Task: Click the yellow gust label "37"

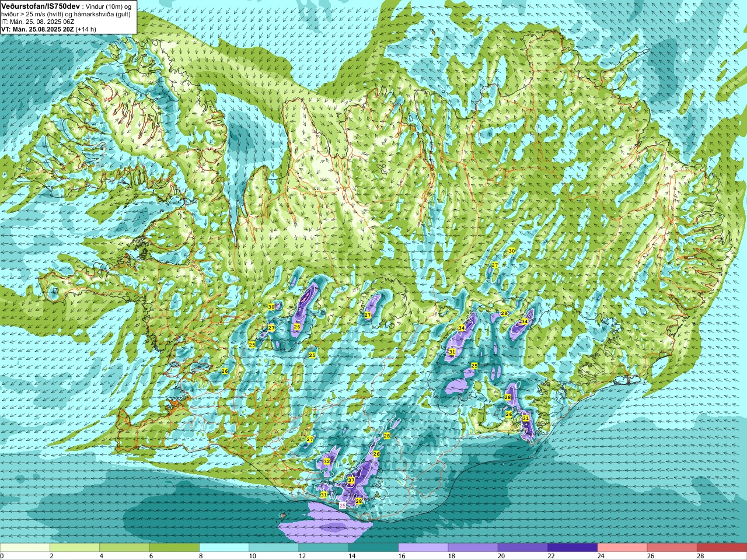Action: pyautogui.click(x=351, y=481)
